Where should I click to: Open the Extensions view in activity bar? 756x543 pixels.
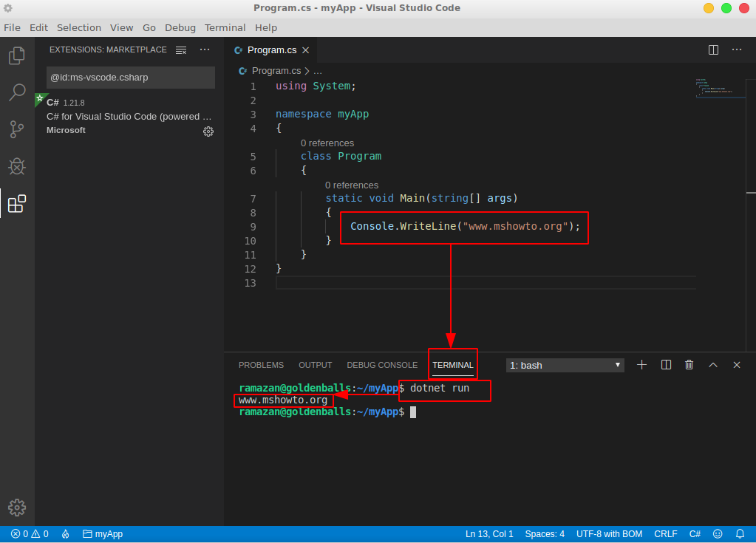coord(17,203)
